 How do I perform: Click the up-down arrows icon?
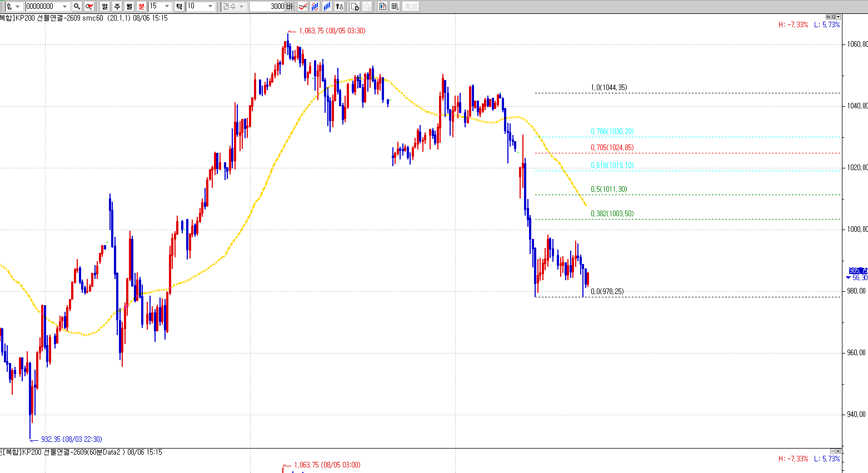pyautogui.click(x=340, y=6)
